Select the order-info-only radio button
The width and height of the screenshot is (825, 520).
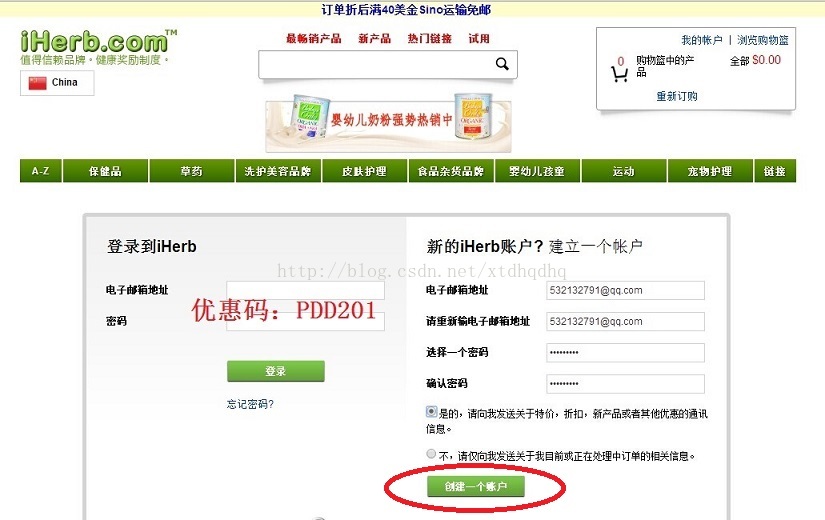(431, 454)
